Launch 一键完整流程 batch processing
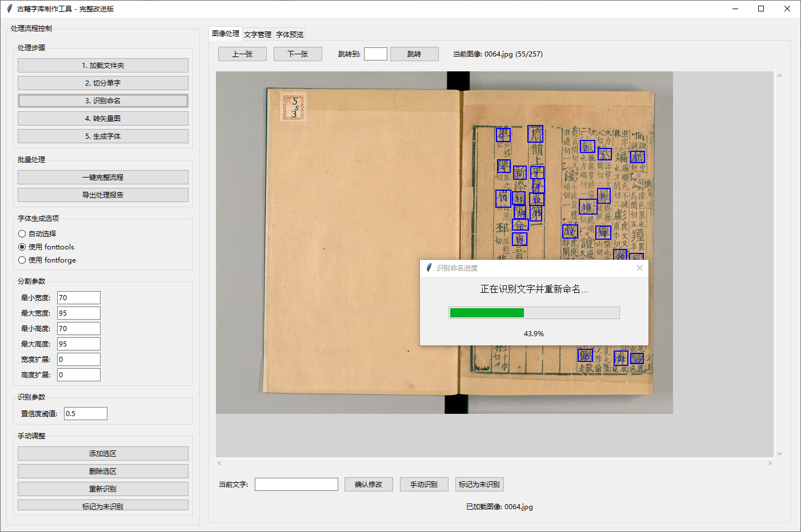The image size is (801, 532). point(103,177)
